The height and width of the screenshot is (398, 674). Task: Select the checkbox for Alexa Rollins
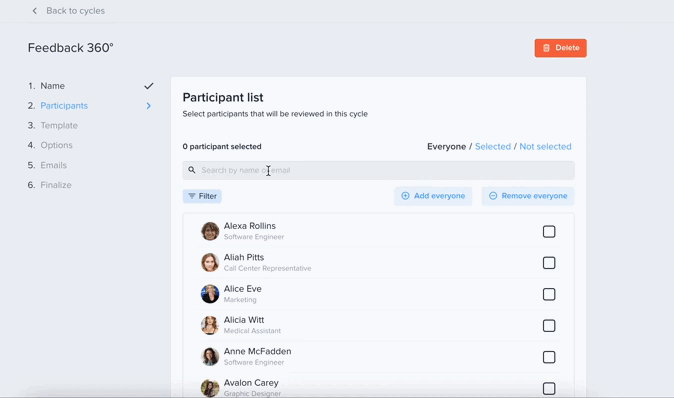point(549,232)
